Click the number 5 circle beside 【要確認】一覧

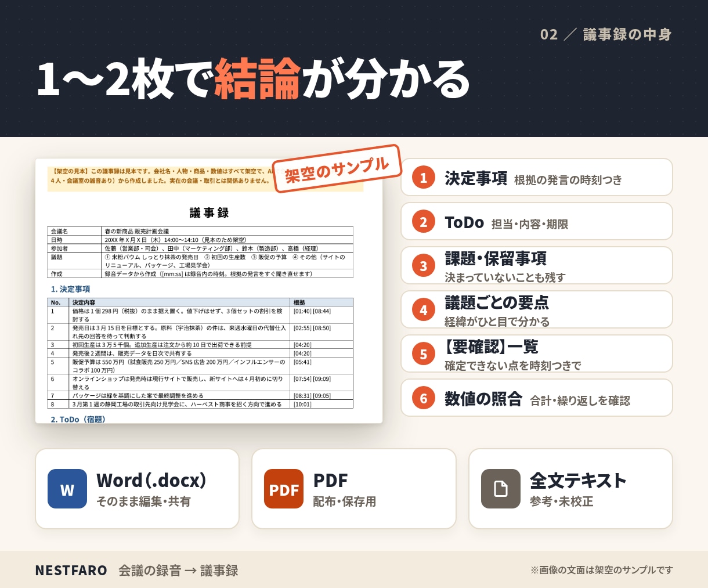click(x=424, y=354)
